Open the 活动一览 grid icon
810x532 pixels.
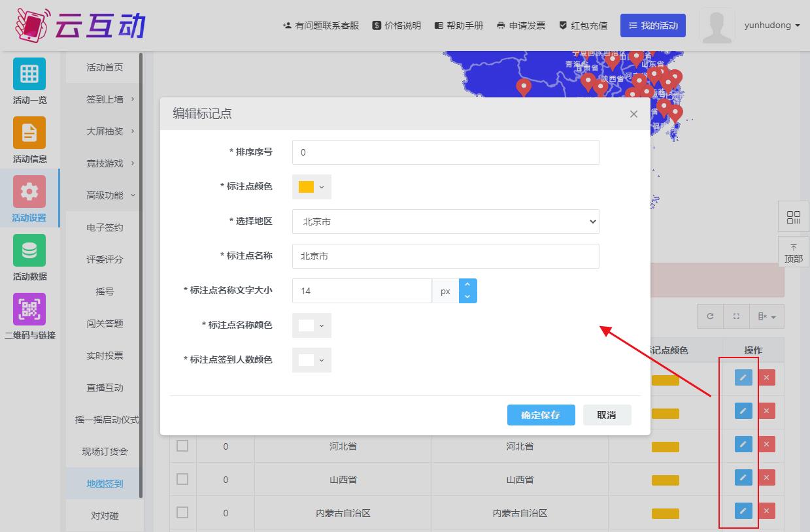(29, 74)
